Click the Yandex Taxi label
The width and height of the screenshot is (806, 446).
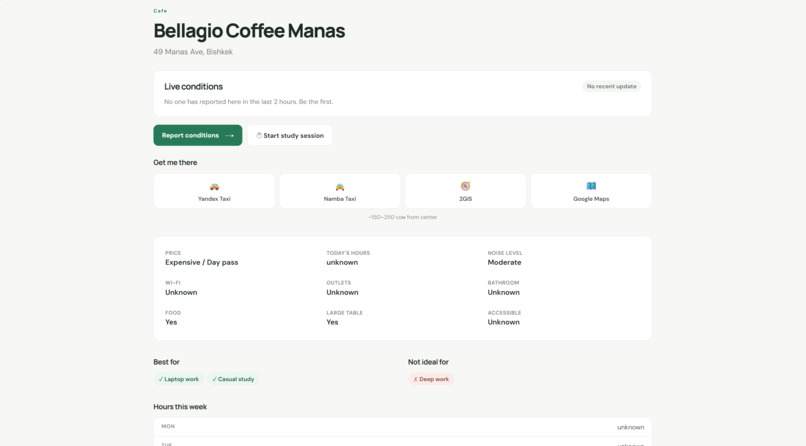coord(214,199)
